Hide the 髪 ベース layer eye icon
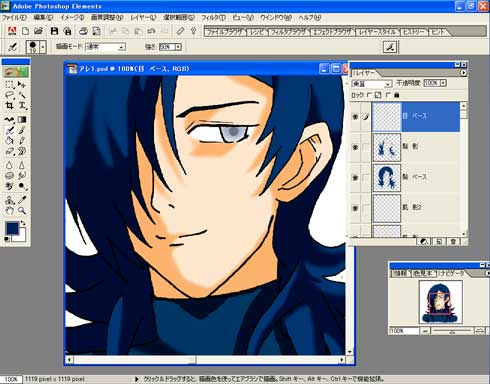The height and width of the screenshot is (384, 490). point(355,177)
